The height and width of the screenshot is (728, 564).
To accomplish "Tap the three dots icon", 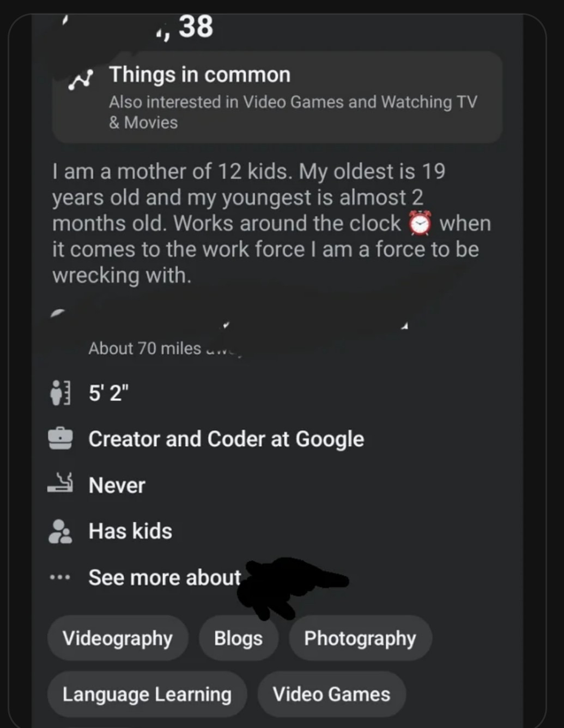I will tap(59, 577).
